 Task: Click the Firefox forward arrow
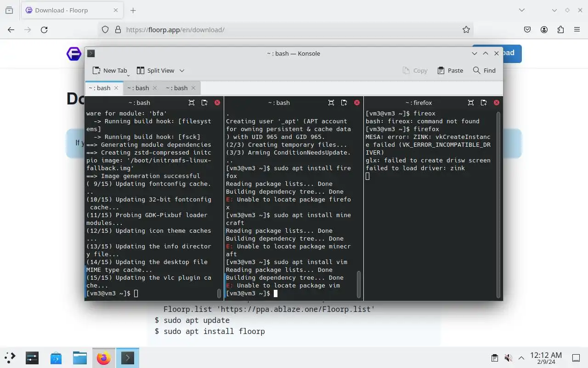coord(28,29)
